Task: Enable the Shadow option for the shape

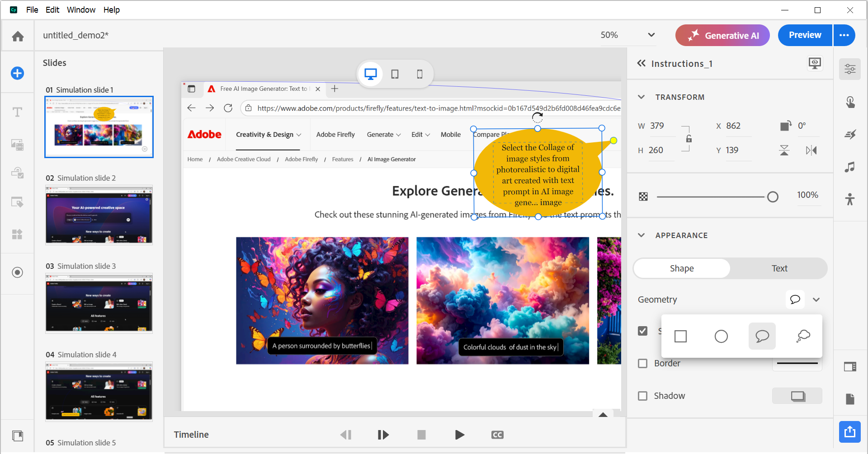Action: click(x=642, y=396)
